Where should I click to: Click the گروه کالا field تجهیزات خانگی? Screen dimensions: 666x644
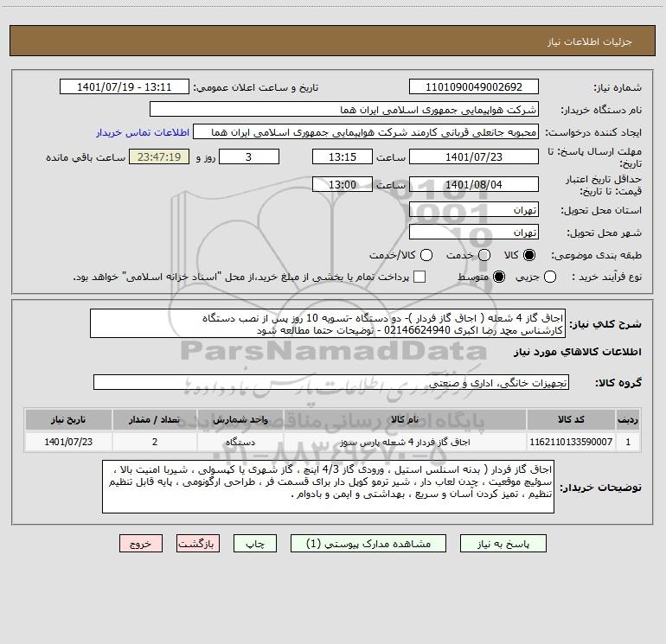tap(331, 382)
